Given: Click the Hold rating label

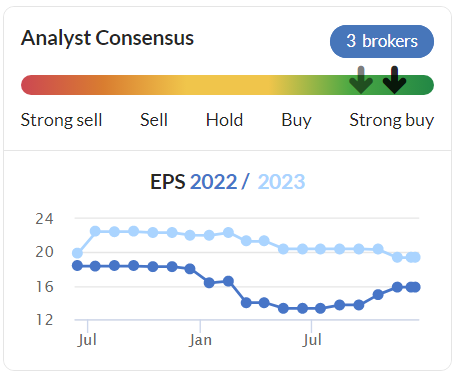Looking at the screenshot, I should click(224, 120).
